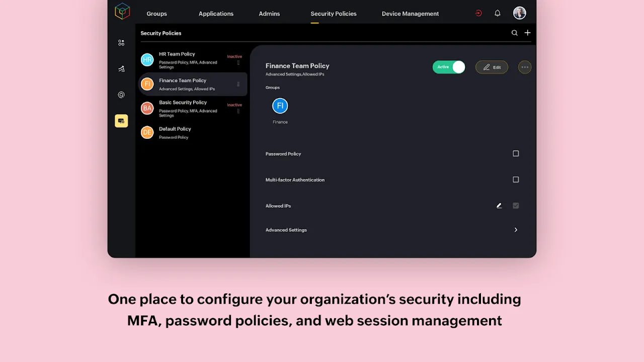Click the Inactive label on Basic Security Policy
The width and height of the screenshot is (644, 362).
(x=234, y=105)
